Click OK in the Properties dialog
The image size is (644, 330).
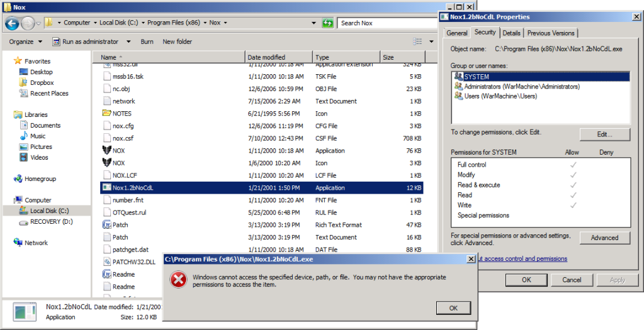[x=526, y=280]
